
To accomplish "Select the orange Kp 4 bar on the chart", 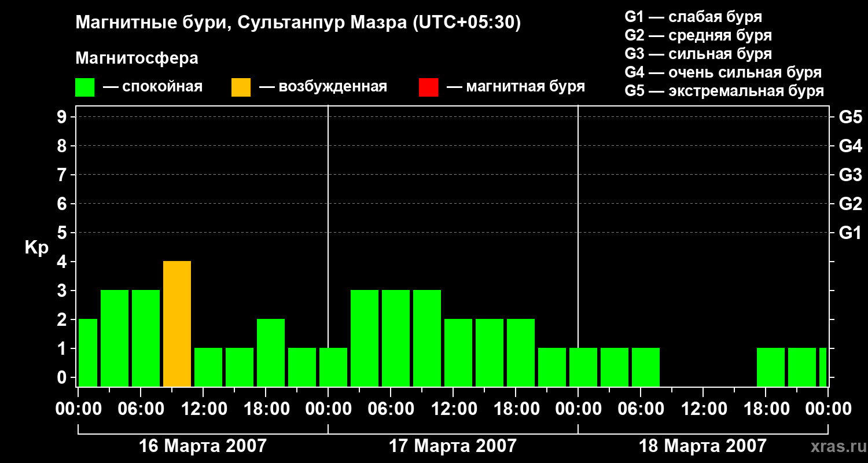I will [x=177, y=324].
